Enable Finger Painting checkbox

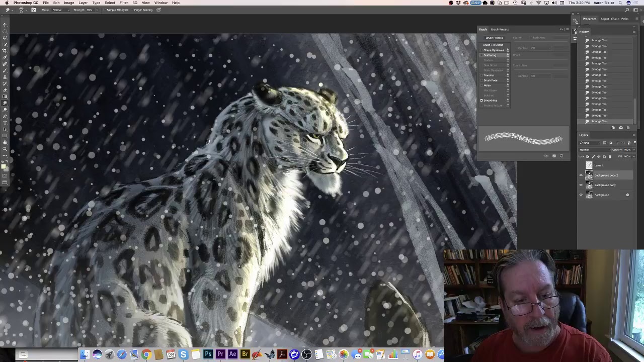tap(132, 10)
